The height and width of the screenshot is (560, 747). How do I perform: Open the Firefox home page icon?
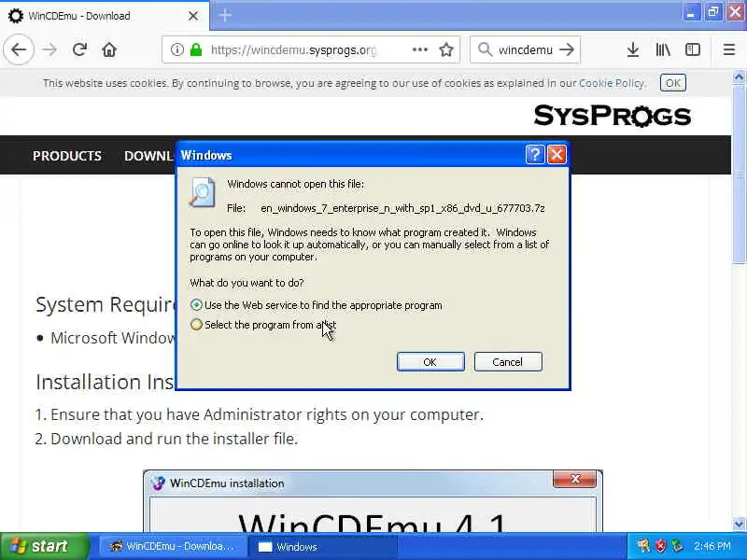109,49
